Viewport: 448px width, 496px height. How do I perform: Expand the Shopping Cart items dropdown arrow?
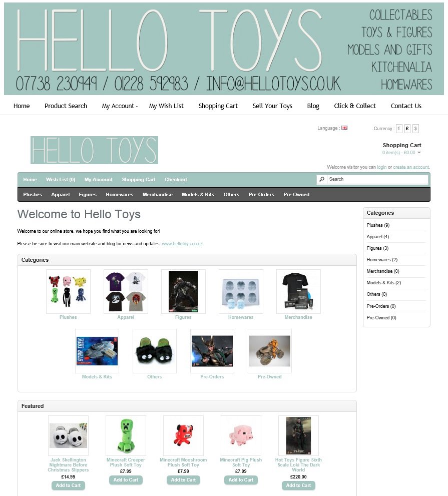tap(419, 153)
